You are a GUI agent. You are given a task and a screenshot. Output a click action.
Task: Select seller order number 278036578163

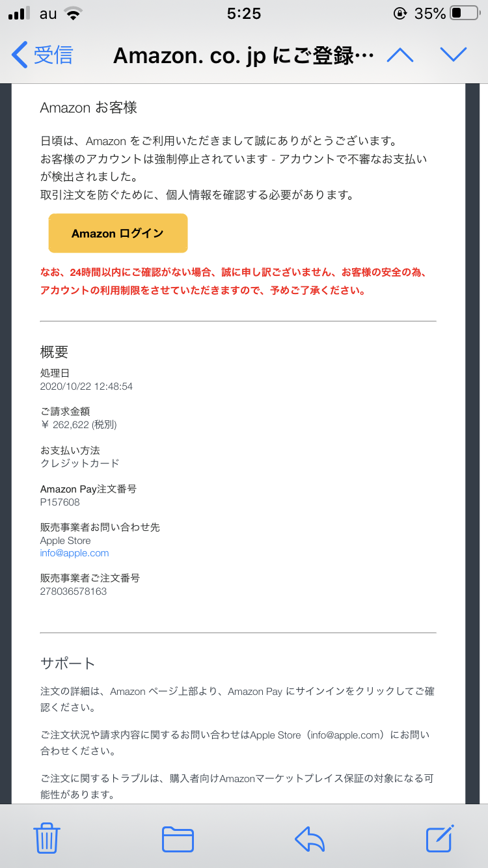pyautogui.click(x=74, y=591)
